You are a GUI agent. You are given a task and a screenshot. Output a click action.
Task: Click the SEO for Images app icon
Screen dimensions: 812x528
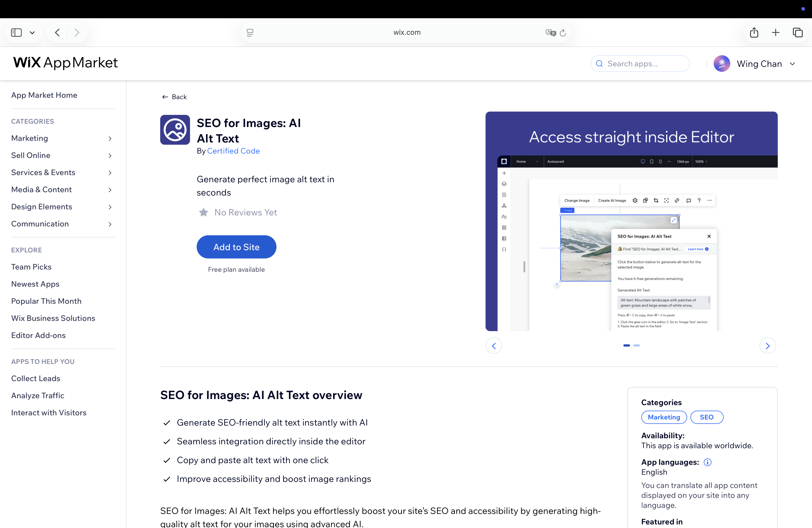tap(175, 130)
